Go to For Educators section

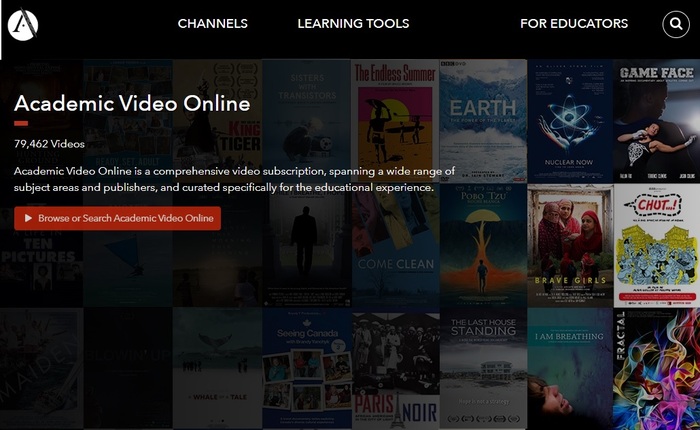click(574, 24)
